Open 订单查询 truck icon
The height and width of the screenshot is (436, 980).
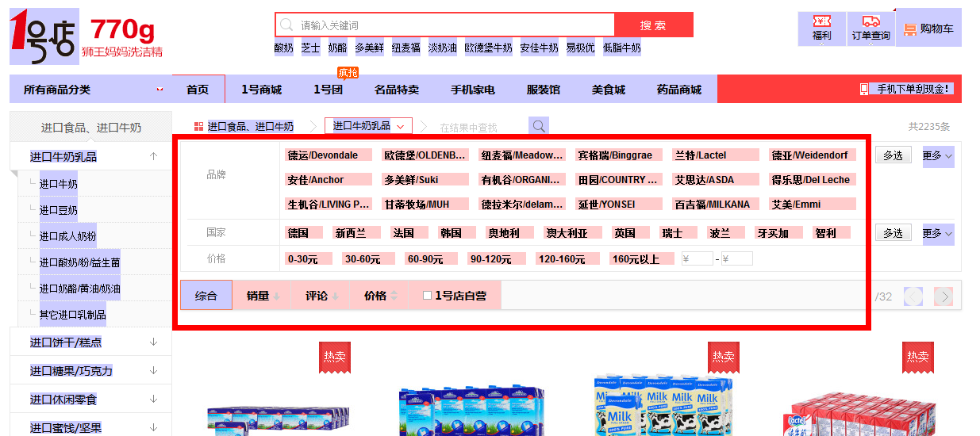(870, 21)
